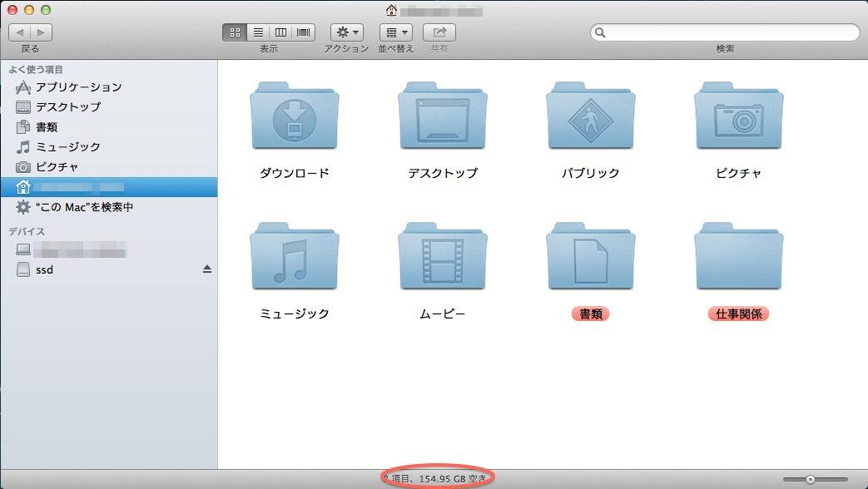Open the アクション gear dropdown menu
Screen dimensions: 868x489
[x=347, y=32]
